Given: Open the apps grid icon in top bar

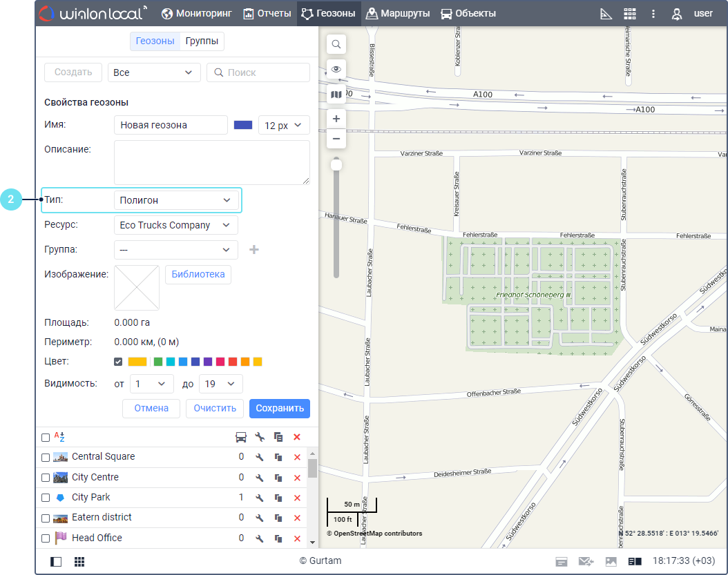Looking at the screenshot, I should [x=629, y=14].
